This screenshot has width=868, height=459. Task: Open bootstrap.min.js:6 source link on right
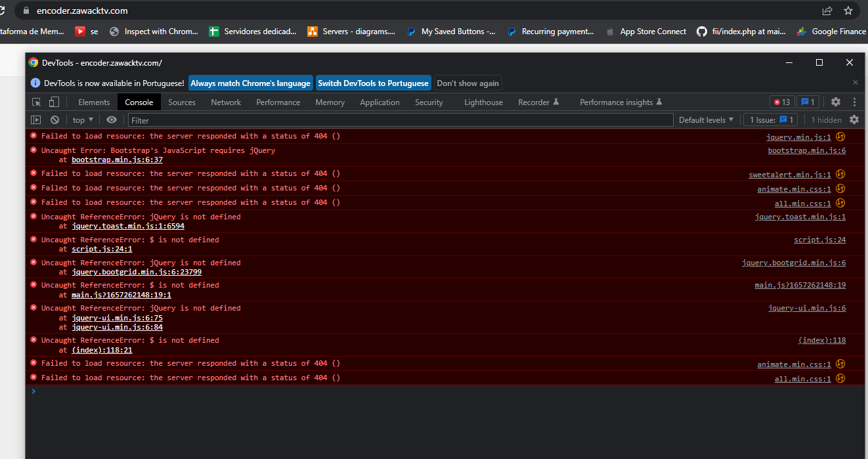click(x=807, y=150)
